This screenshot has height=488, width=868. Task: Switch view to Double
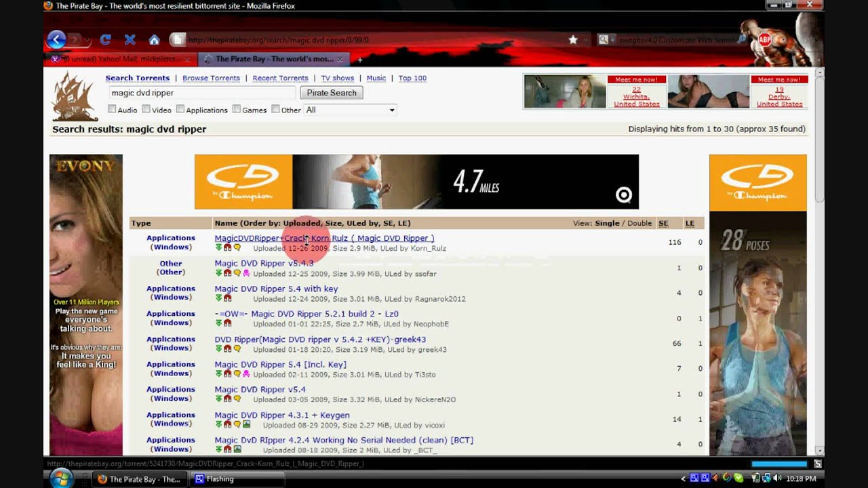click(x=639, y=223)
